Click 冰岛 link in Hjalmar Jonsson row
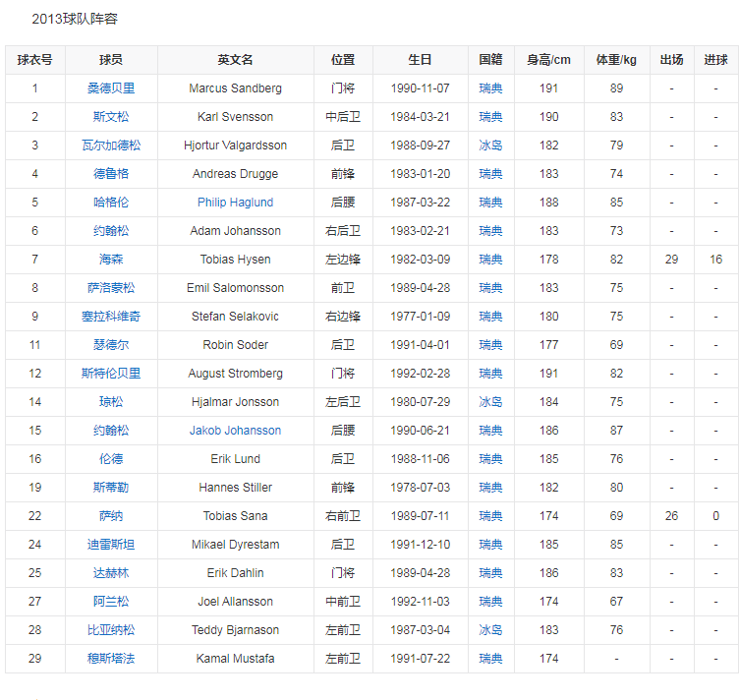Viewport: 740px width, 700px height. click(x=490, y=402)
